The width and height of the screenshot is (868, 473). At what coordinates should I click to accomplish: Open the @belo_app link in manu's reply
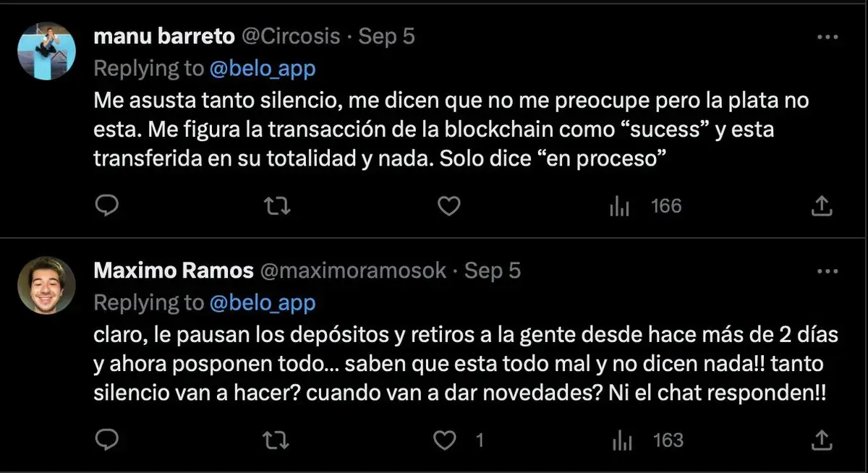(263, 69)
